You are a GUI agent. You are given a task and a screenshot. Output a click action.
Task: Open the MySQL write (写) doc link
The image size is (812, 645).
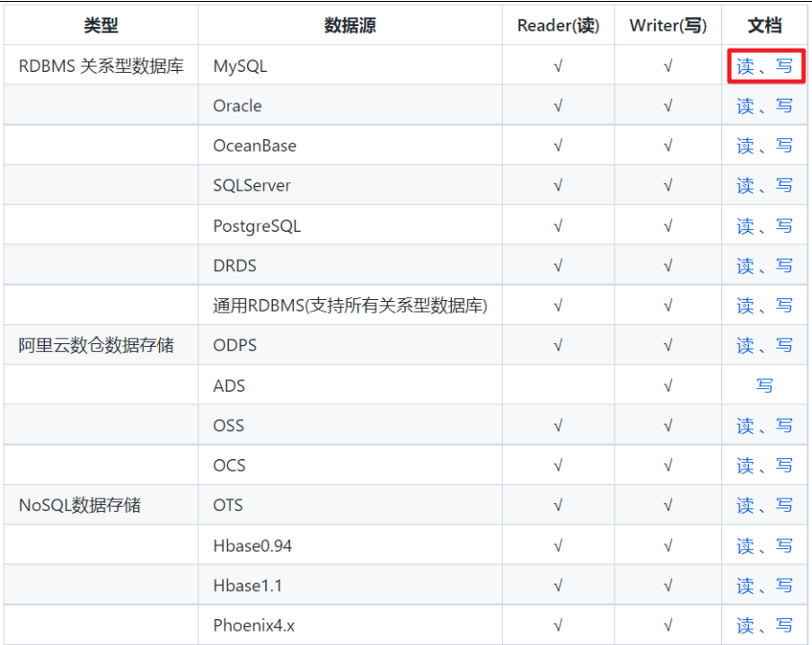pos(784,66)
